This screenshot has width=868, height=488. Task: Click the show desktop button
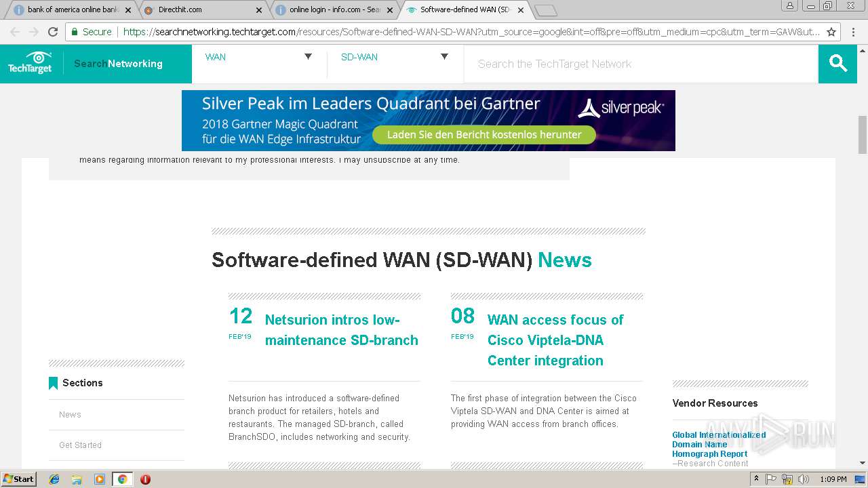[861, 479]
